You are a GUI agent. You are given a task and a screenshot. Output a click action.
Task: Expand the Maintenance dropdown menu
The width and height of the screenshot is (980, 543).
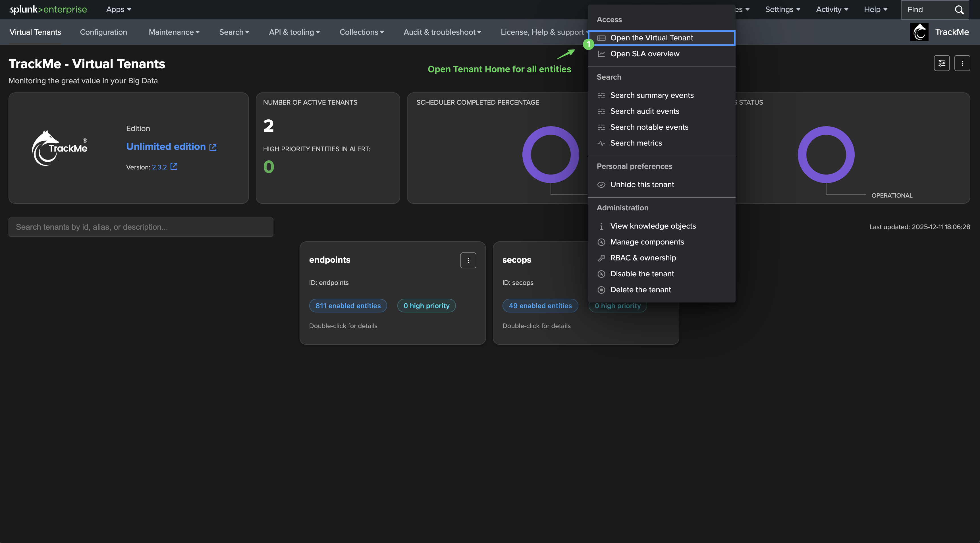pos(174,32)
